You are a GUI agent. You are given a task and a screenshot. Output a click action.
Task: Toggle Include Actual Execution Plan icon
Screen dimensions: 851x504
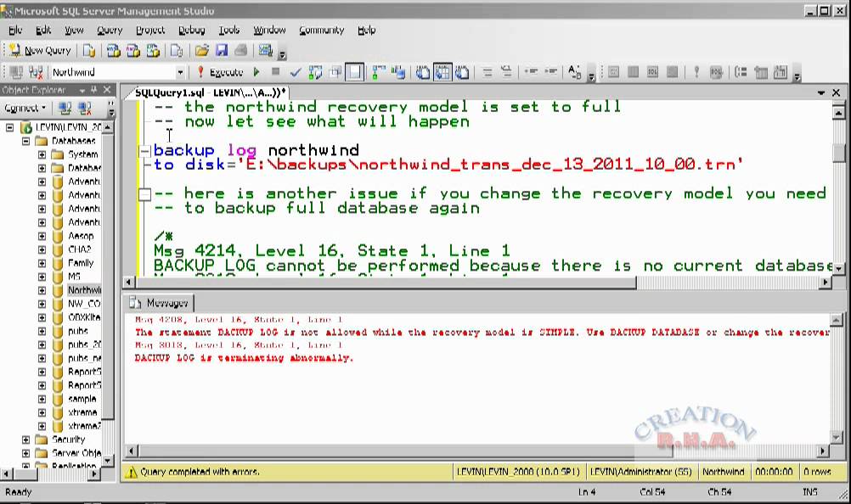pyautogui.click(x=379, y=72)
